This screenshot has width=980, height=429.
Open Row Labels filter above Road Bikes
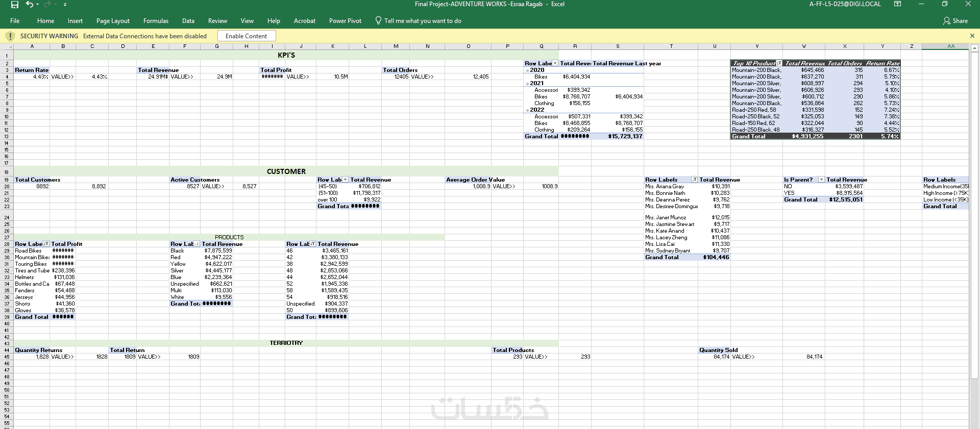coord(46,244)
